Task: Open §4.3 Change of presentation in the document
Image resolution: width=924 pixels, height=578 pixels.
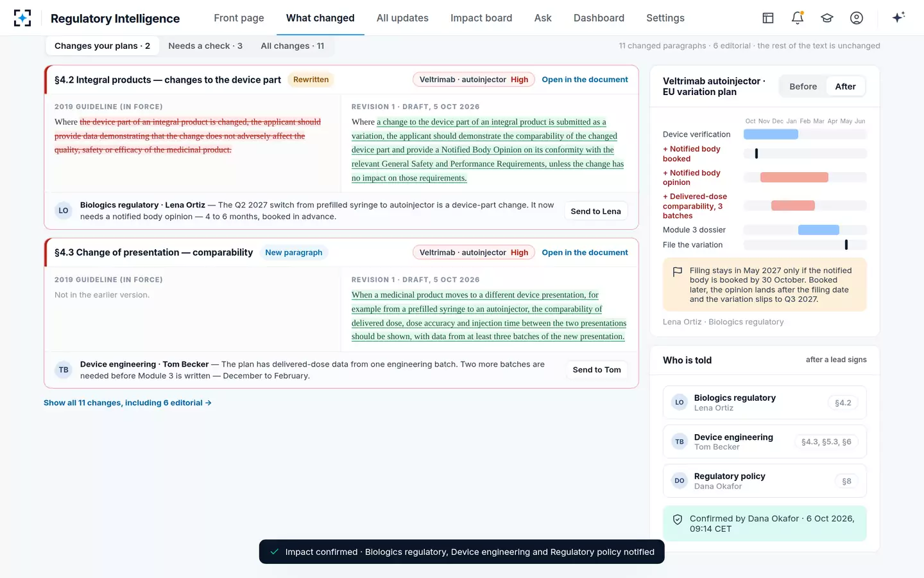Action: (x=585, y=253)
